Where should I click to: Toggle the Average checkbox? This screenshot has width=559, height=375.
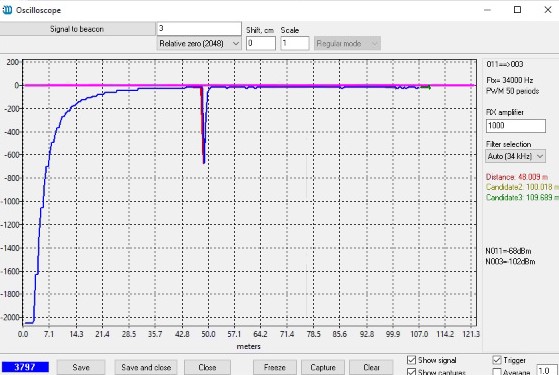point(497,372)
